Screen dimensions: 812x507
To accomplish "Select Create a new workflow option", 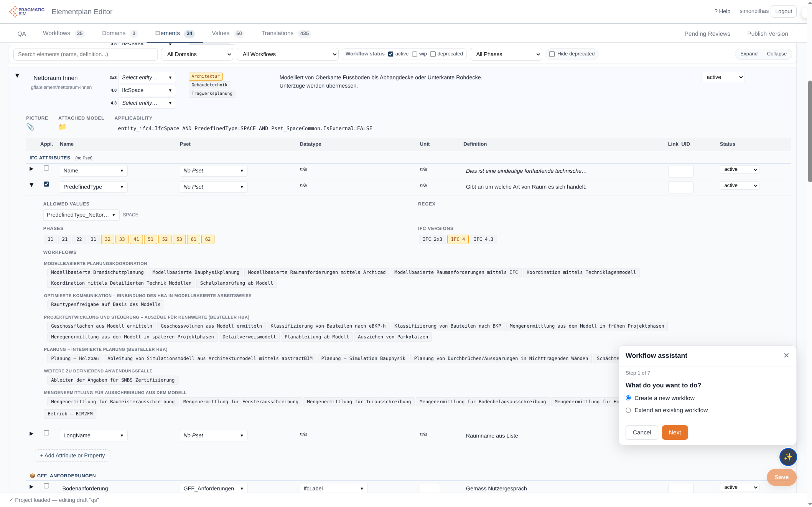I will coord(628,398).
